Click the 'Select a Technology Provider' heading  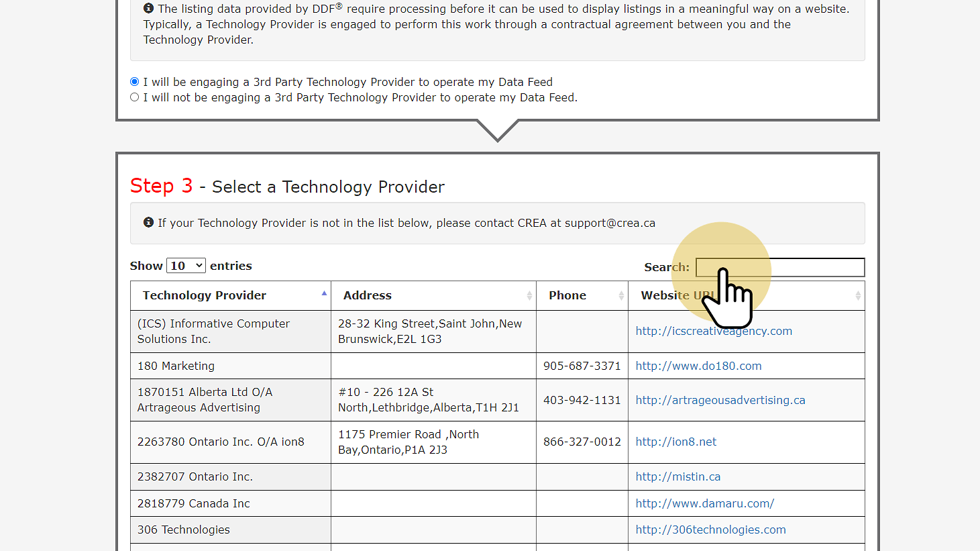pos(328,187)
